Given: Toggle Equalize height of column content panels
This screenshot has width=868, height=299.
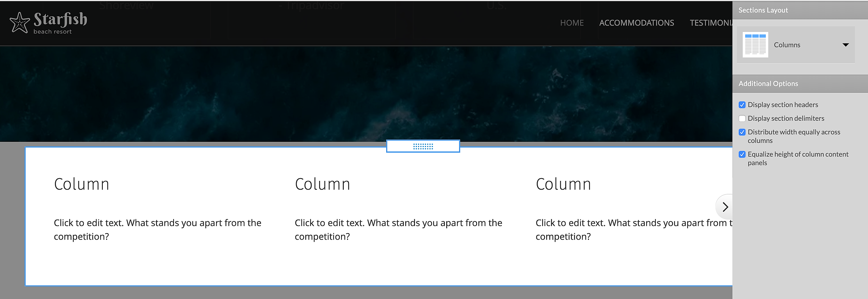Looking at the screenshot, I should pyautogui.click(x=742, y=154).
